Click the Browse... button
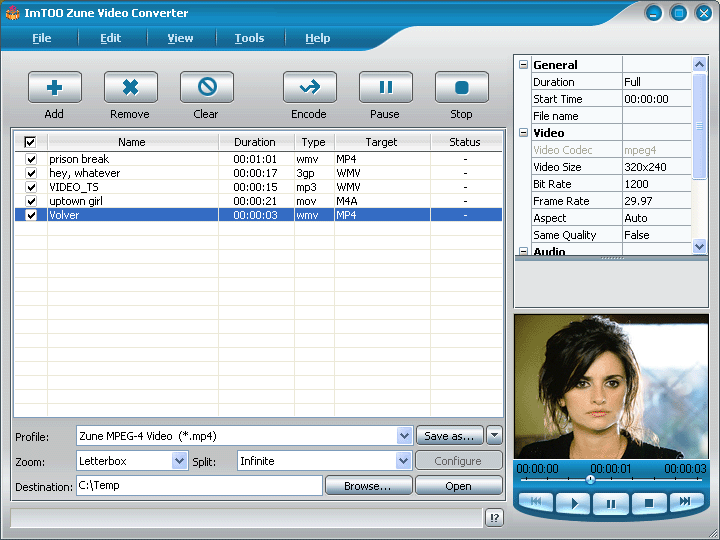 click(368, 486)
